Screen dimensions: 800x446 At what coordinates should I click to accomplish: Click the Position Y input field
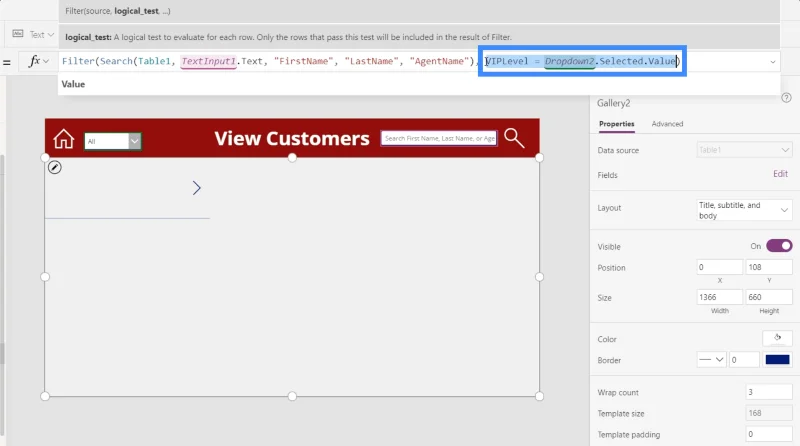(769, 267)
